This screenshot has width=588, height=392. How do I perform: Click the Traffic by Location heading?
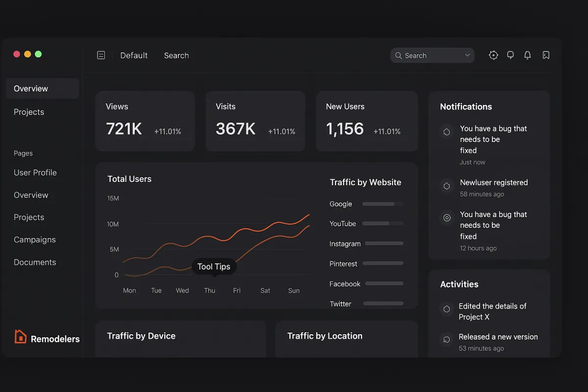pyautogui.click(x=325, y=336)
